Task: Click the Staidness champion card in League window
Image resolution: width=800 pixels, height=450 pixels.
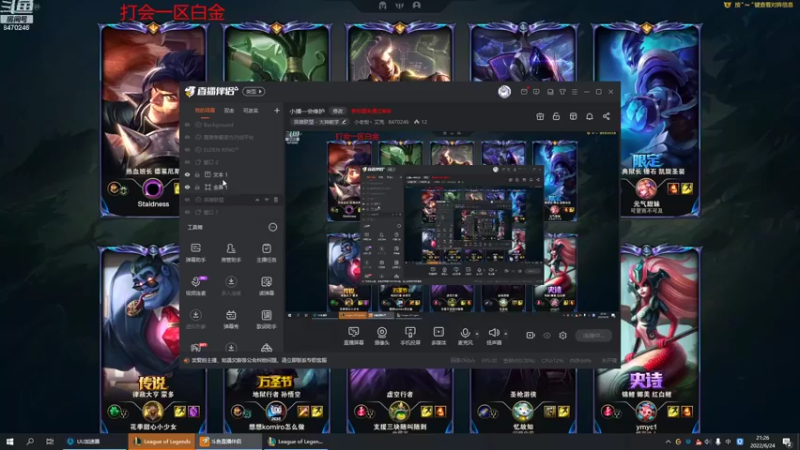Action: click(153, 120)
